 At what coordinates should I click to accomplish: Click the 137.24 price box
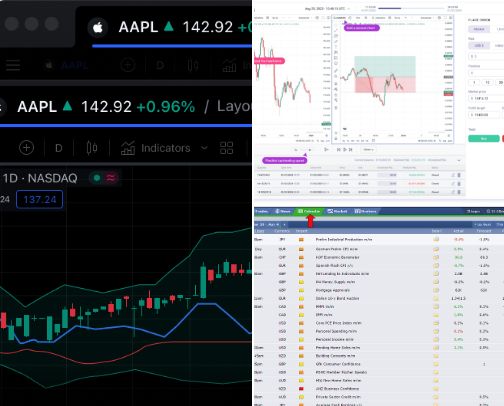(x=39, y=199)
